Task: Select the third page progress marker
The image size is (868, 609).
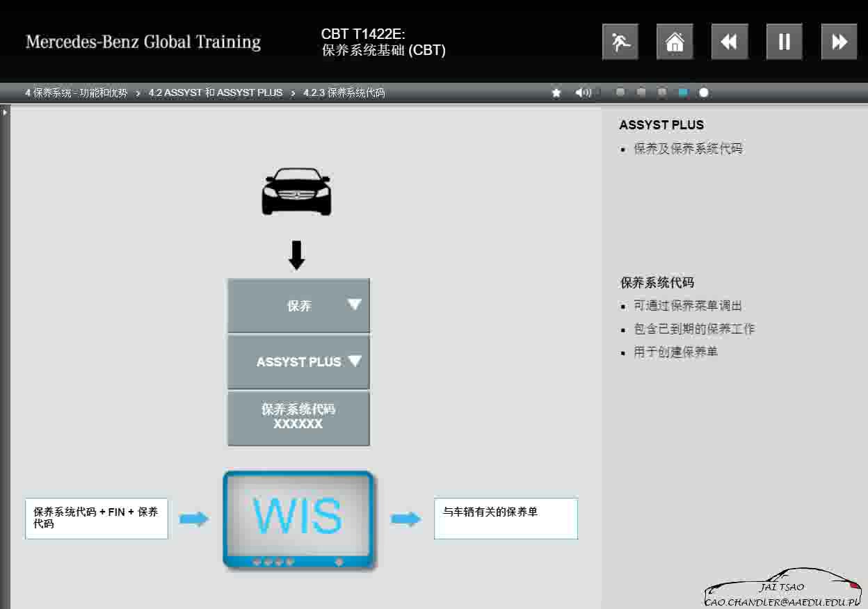Action: click(x=662, y=92)
